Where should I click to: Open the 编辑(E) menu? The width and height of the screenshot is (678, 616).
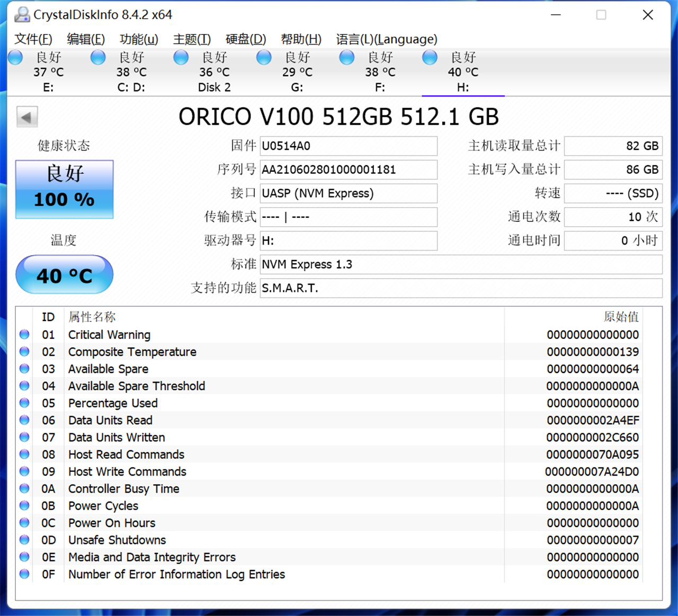[x=86, y=39]
